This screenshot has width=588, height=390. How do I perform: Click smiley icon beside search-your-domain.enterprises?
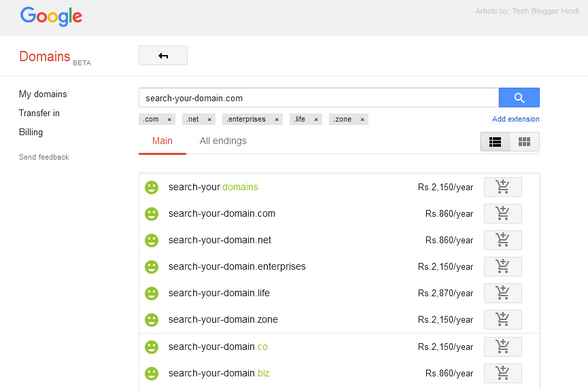pos(152,267)
